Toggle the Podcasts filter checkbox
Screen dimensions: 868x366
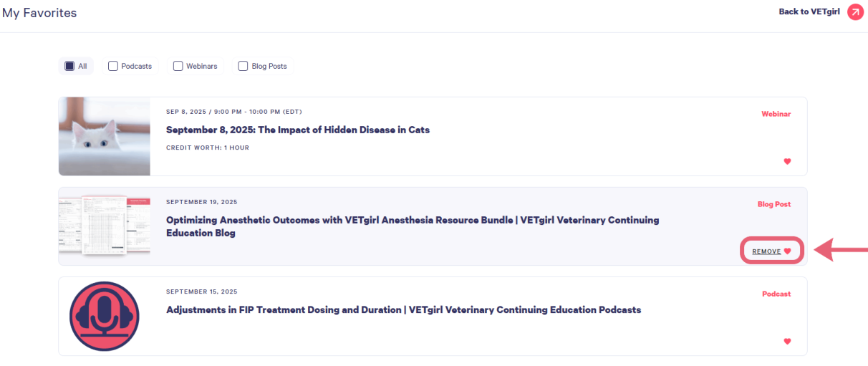[x=113, y=66]
